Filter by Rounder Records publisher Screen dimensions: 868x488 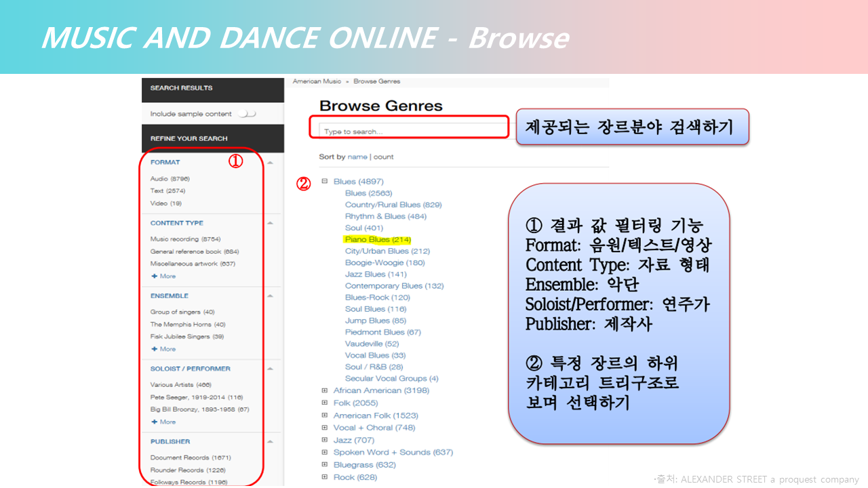click(188, 470)
